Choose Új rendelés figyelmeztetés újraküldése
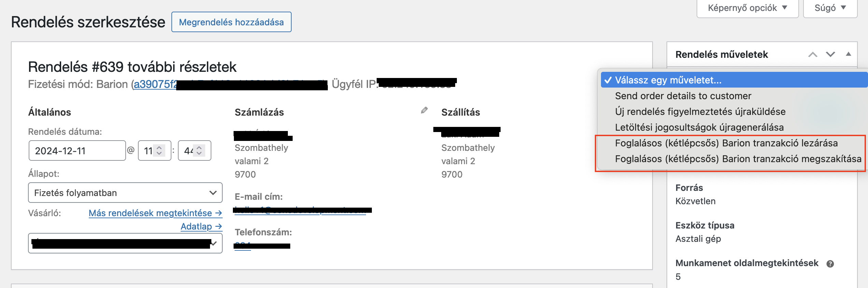The image size is (868, 288). tap(700, 112)
